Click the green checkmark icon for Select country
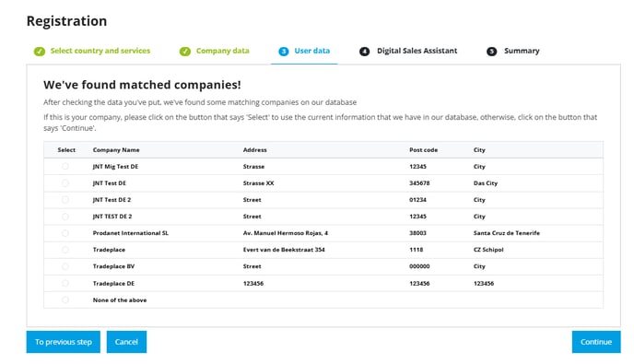Image resolution: width=634 pixels, height=364 pixels. pyautogui.click(x=40, y=52)
